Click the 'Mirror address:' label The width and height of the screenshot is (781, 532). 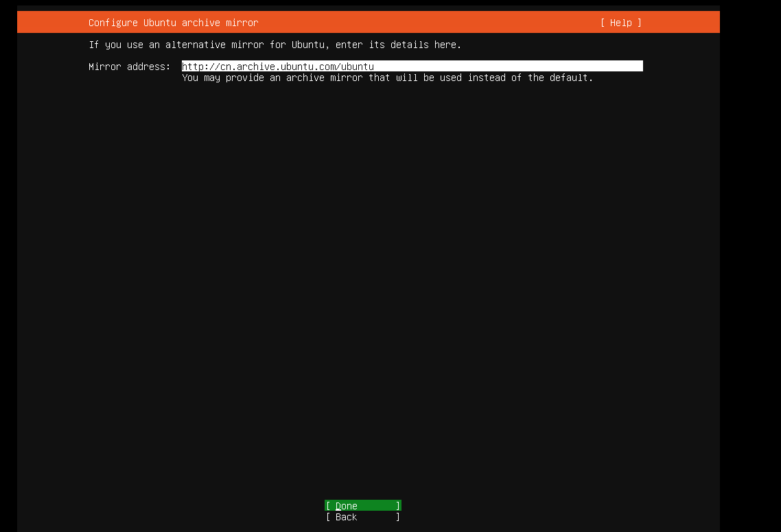130,67
